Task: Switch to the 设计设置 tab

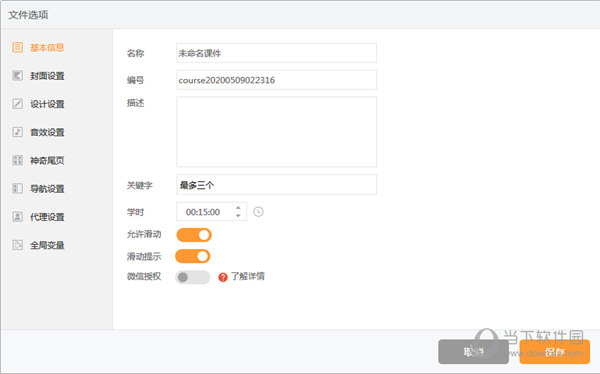Action: (x=47, y=104)
